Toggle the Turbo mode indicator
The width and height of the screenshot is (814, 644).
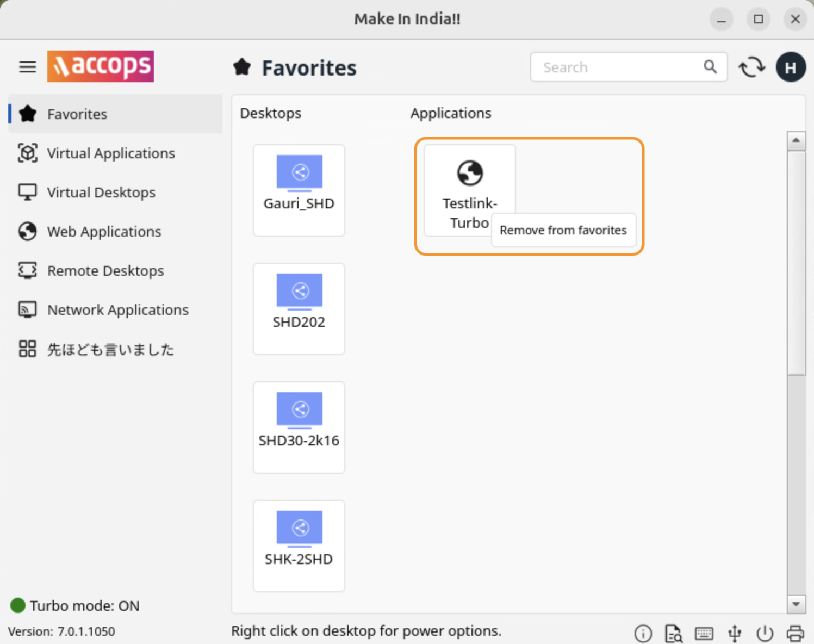(18, 605)
